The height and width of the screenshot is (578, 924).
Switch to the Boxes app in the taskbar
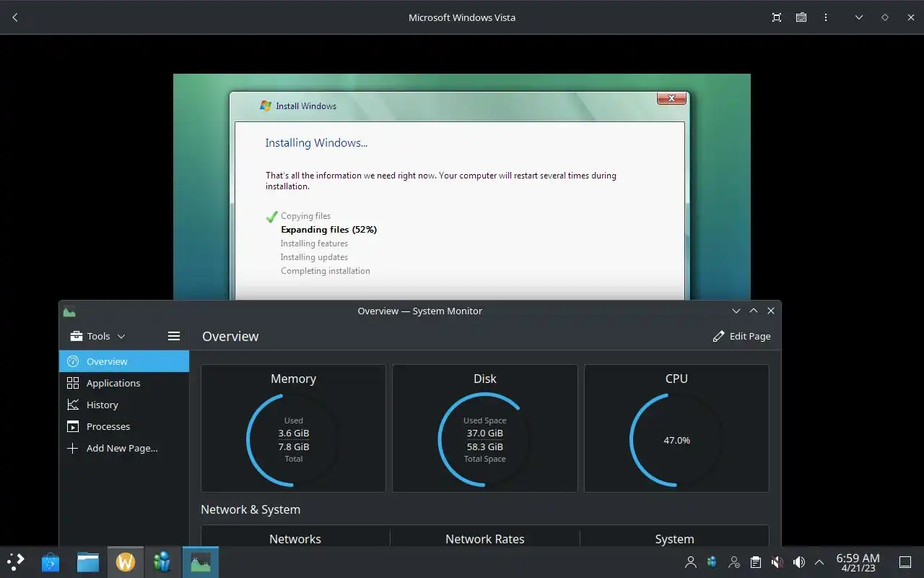(x=162, y=561)
